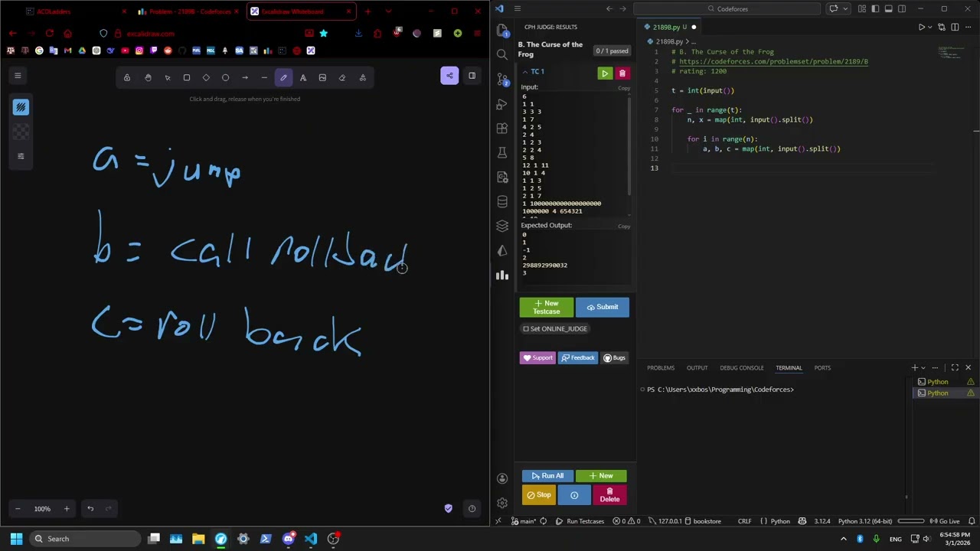Select the Ellipse tool in Excalidraw

[225, 77]
